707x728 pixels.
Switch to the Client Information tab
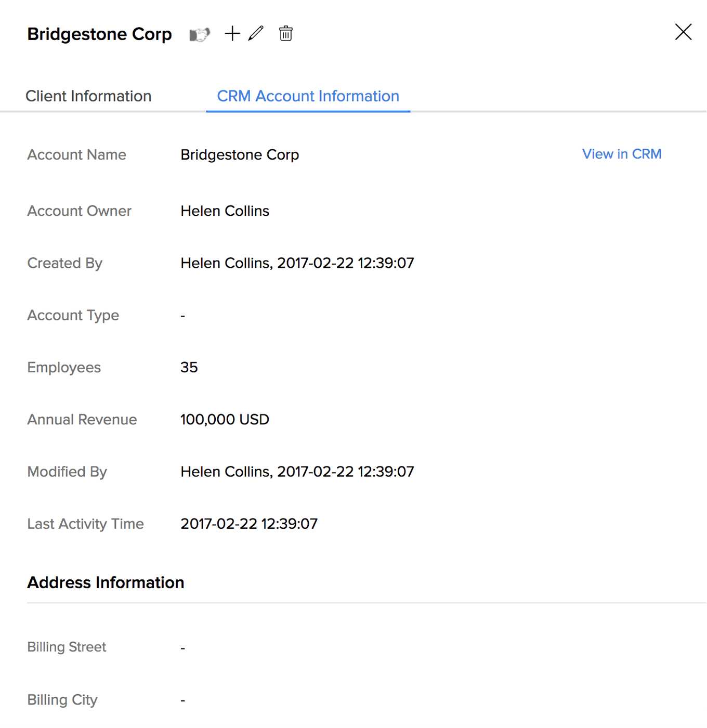[x=88, y=96]
